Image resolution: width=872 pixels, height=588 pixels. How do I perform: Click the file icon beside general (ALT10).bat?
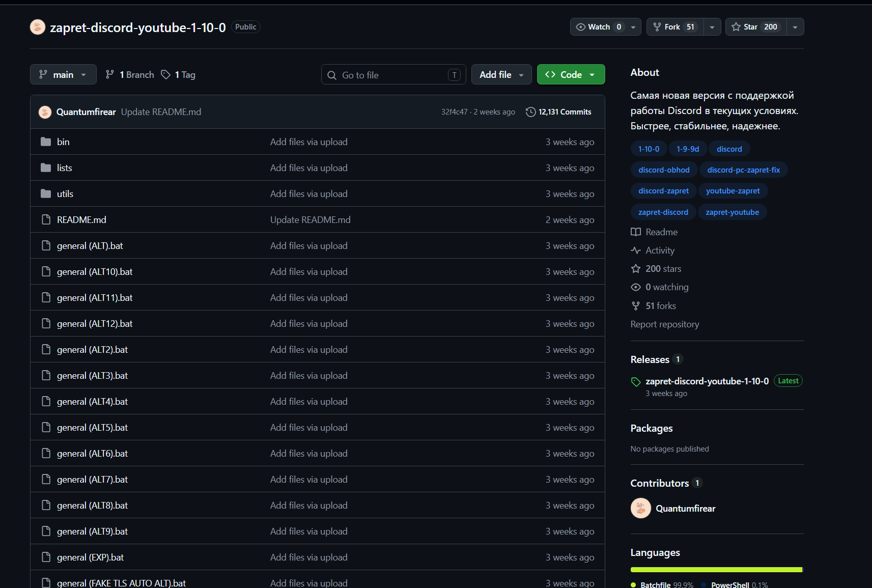click(46, 272)
